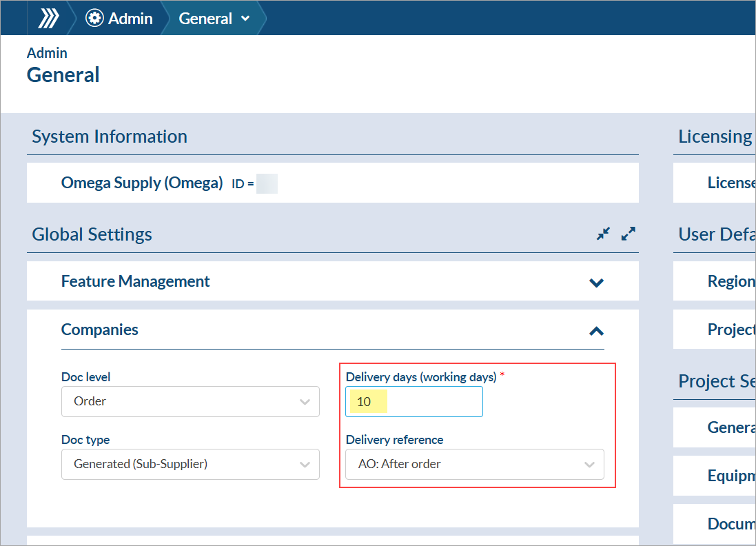Click the triple-chevron home logo icon
756x546 pixels.
coord(48,18)
